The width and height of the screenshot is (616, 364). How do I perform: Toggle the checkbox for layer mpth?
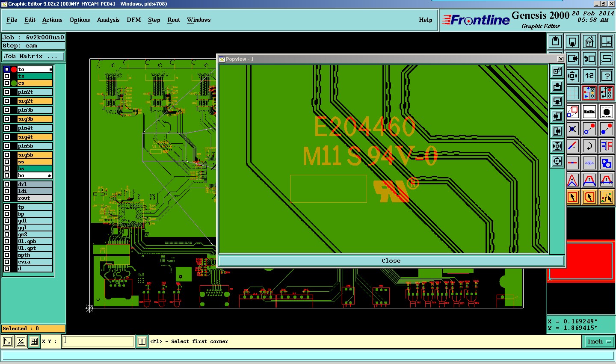tap(7, 255)
